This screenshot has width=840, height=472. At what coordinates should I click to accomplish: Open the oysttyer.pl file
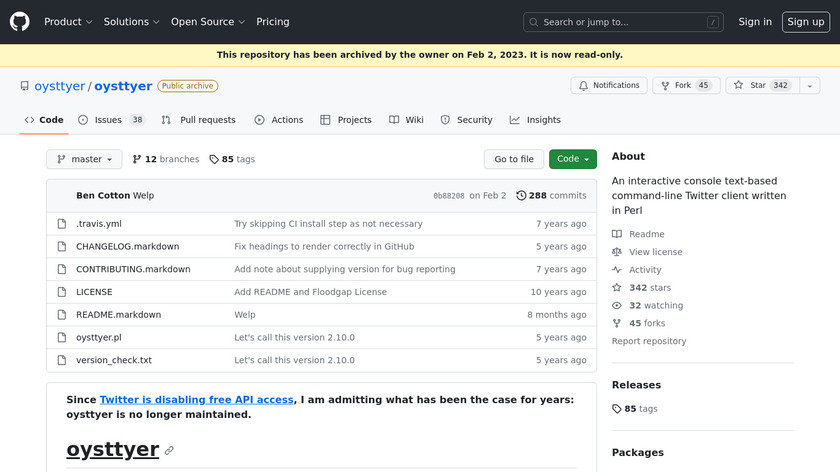98,337
